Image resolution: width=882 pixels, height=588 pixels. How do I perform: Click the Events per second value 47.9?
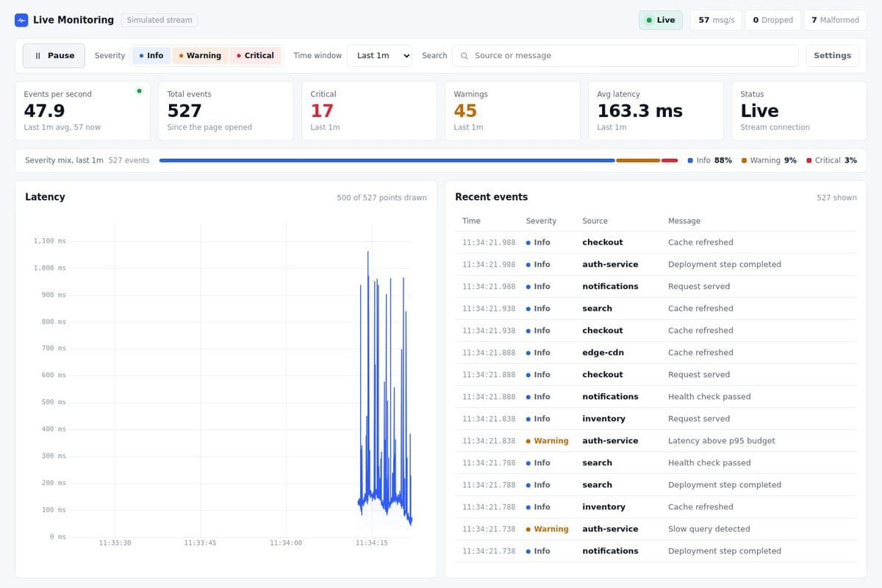[44, 110]
